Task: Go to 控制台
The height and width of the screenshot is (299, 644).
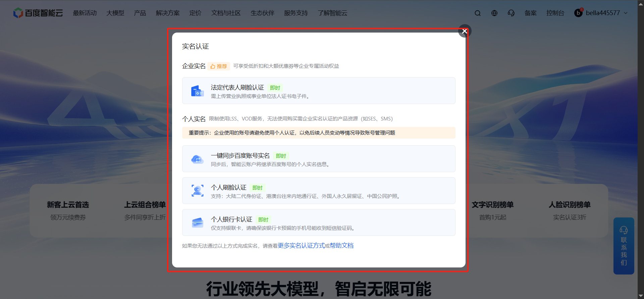Action: pyautogui.click(x=555, y=13)
